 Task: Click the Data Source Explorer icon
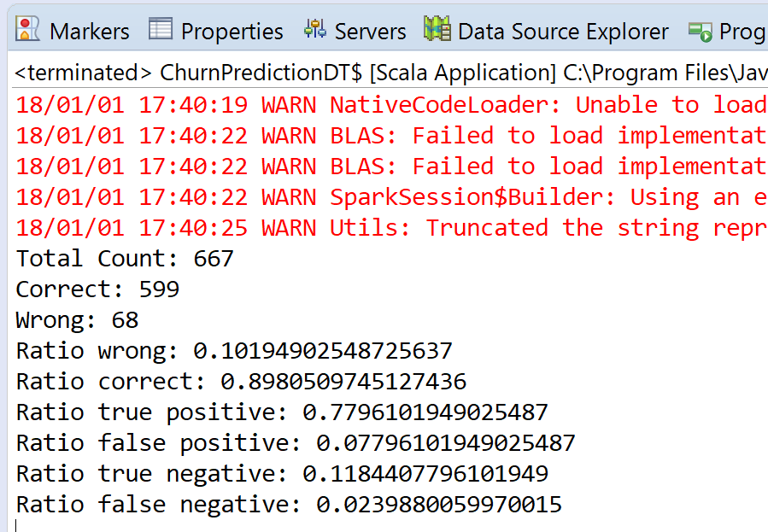tap(437, 30)
